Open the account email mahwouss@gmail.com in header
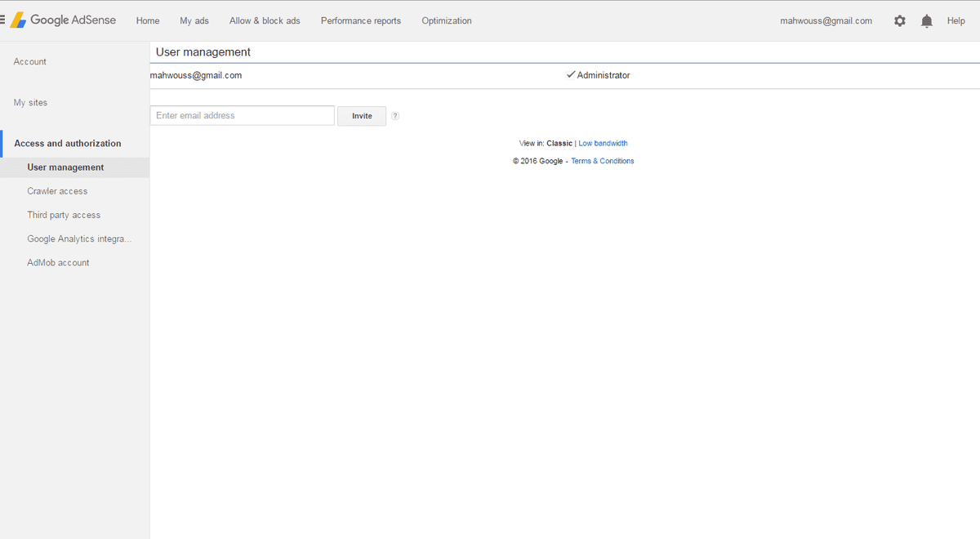This screenshot has width=980, height=539. point(826,21)
